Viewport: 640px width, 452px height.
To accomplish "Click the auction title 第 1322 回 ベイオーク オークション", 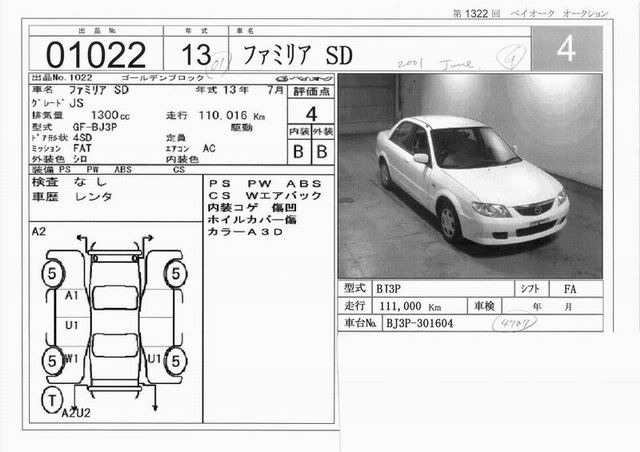I will 531,13.
